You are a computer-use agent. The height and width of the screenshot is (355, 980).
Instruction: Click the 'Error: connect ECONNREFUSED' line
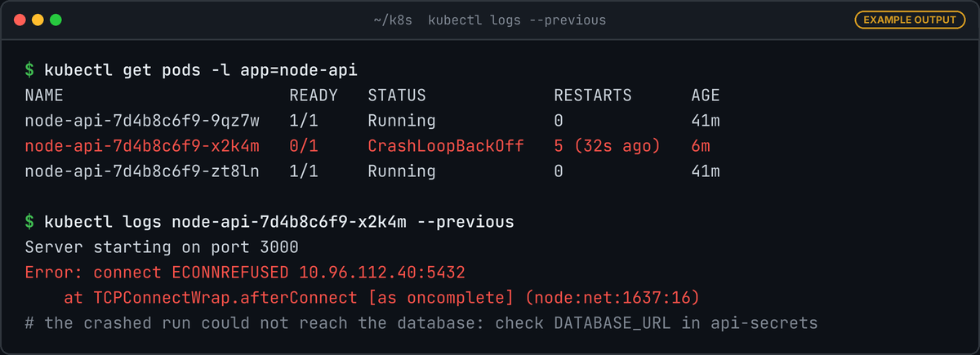[245, 273]
